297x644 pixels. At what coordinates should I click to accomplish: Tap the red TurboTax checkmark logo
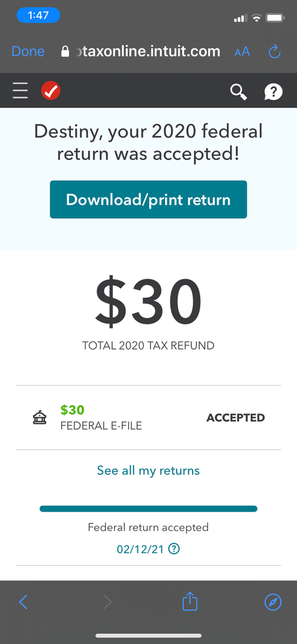pos(51,91)
